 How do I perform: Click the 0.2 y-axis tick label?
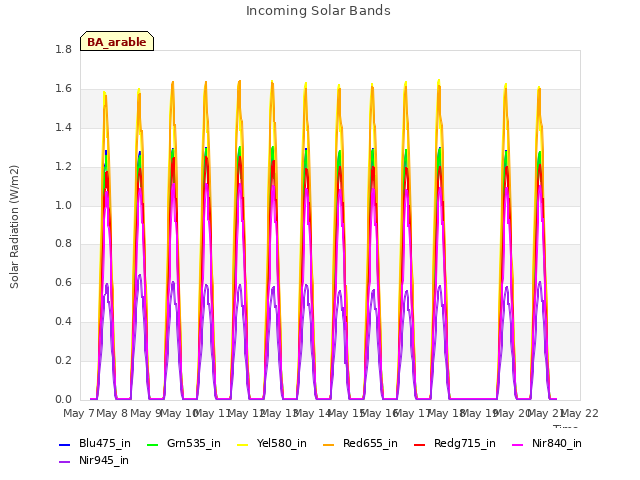tap(63, 360)
